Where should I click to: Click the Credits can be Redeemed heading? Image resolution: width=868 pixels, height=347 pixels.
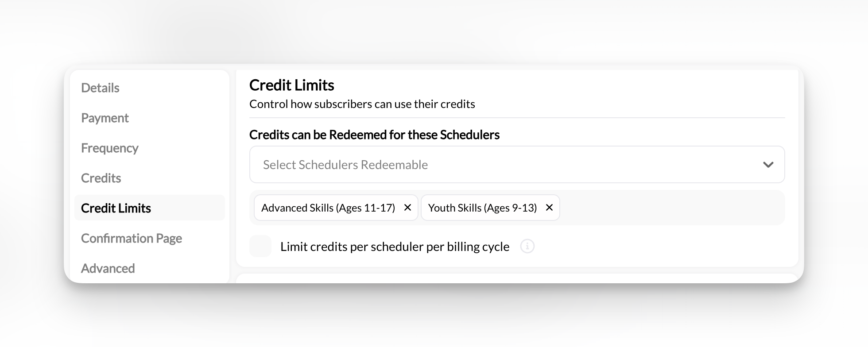tap(374, 135)
